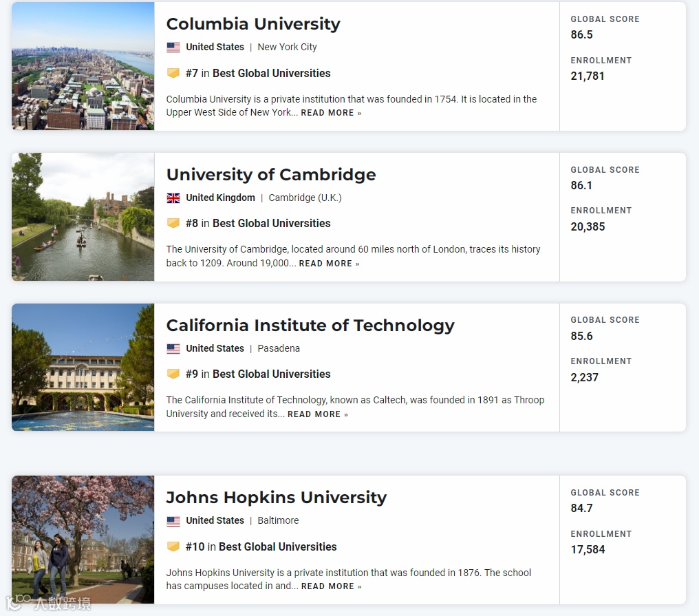The image size is (699, 616).
Task: Click the US flag beside Pasadena location
Action: coord(173,349)
